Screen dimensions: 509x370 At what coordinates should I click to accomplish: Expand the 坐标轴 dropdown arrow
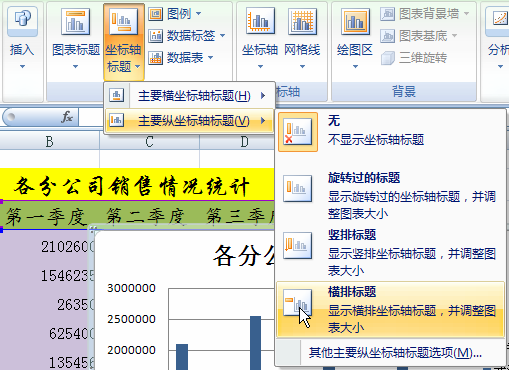point(260,66)
